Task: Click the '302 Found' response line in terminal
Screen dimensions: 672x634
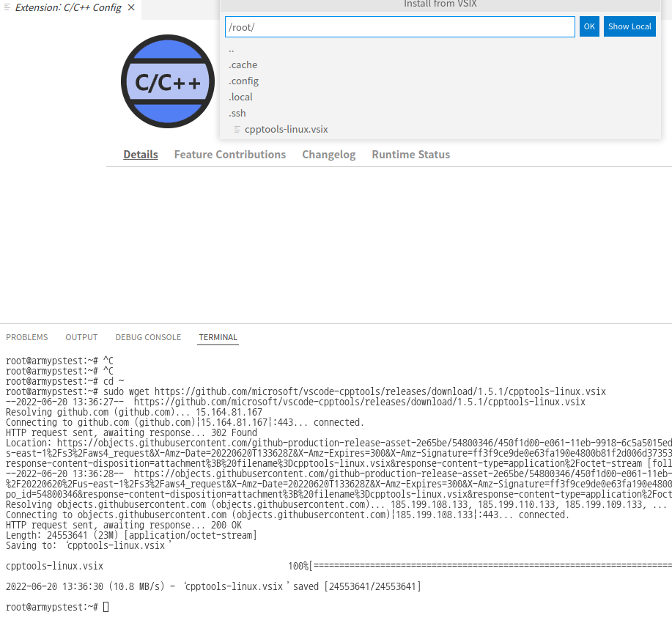Action: (131, 433)
